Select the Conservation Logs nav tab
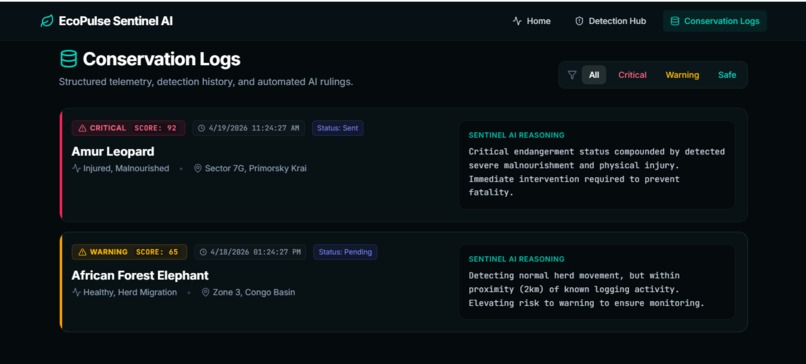Screen dimensions: 806x364 [x=715, y=21]
